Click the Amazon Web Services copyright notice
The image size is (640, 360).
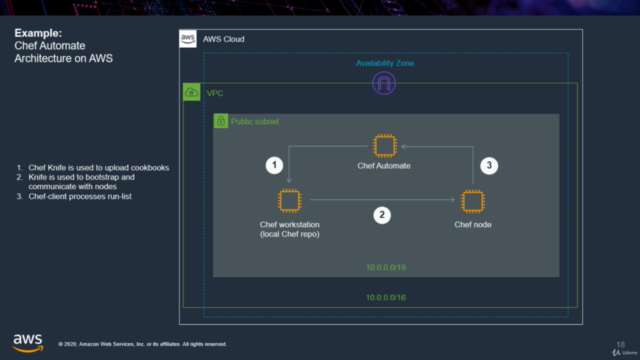tap(142, 344)
